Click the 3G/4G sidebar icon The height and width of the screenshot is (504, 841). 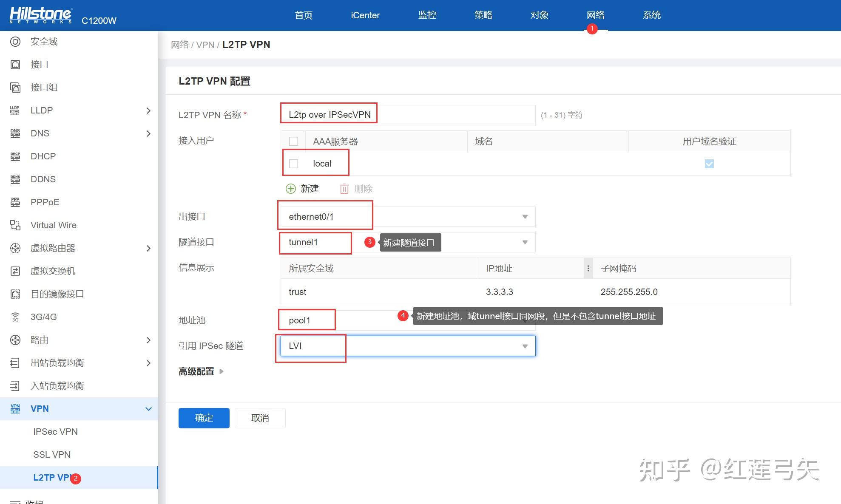pyautogui.click(x=15, y=317)
